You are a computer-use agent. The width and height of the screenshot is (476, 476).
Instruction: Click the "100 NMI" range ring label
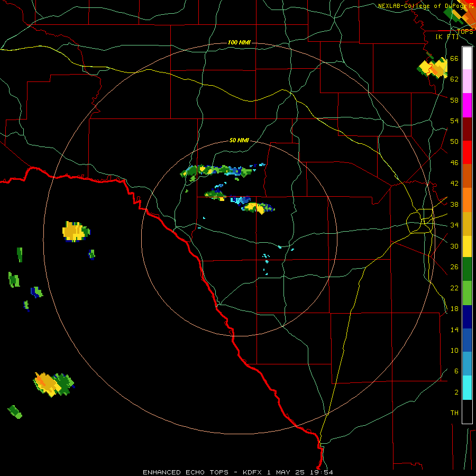(x=239, y=42)
